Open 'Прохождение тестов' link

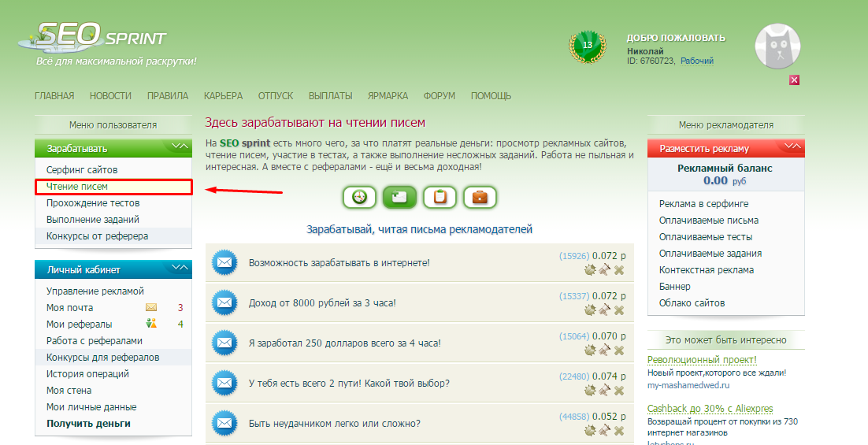pos(93,203)
